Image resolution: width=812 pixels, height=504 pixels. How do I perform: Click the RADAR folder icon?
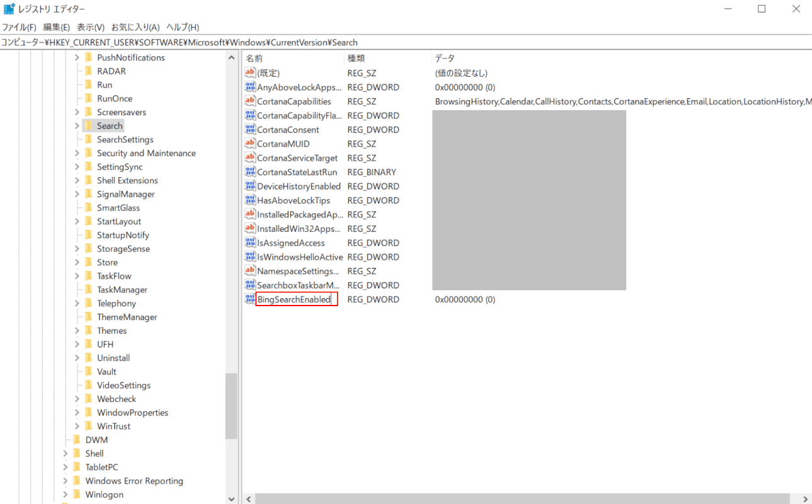(x=89, y=71)
